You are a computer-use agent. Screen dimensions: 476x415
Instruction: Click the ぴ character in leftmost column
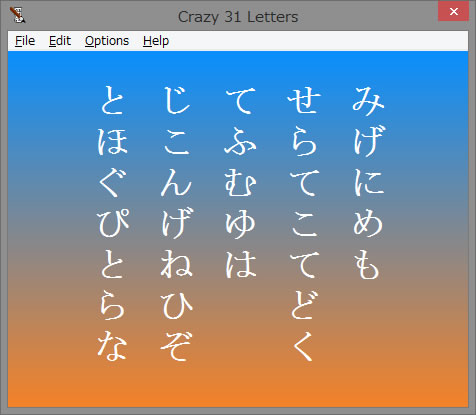coord(113,223)
